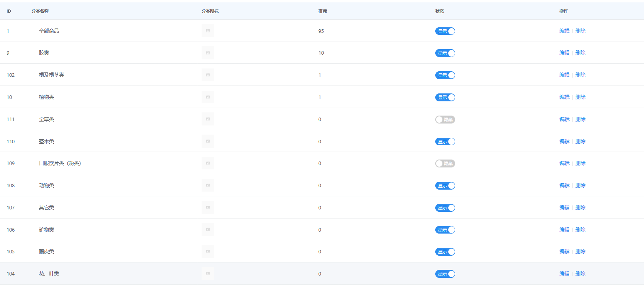644x287 pixels.
Task: Select the image placeholder in 茎木类 row
Action: coord(208,141)
